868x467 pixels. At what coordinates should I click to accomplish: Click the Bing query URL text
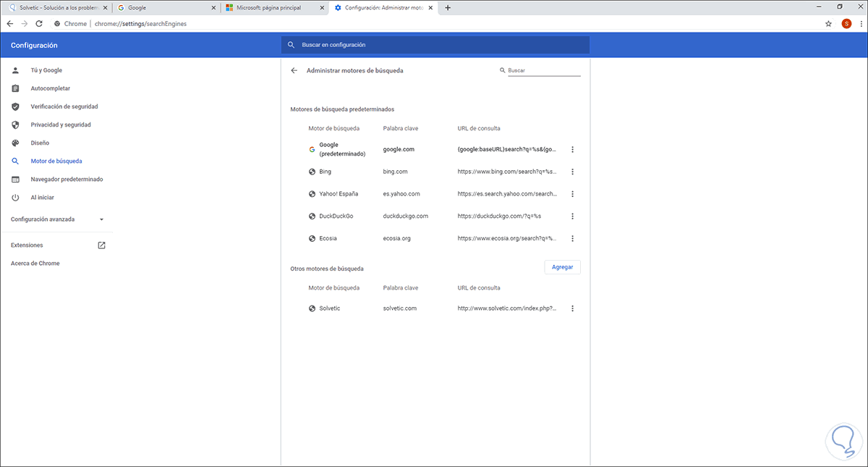[x=508, y=172]
